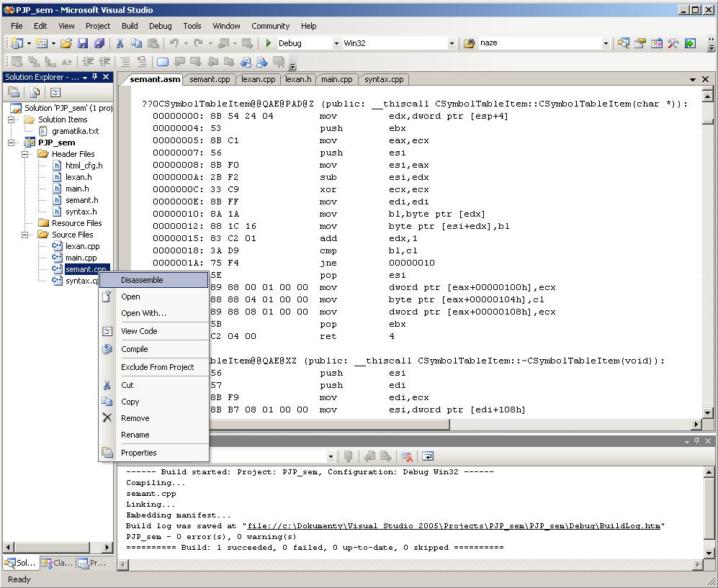Click the New Project toolbar icon
The image size is (718, 588).
[17, 43]
